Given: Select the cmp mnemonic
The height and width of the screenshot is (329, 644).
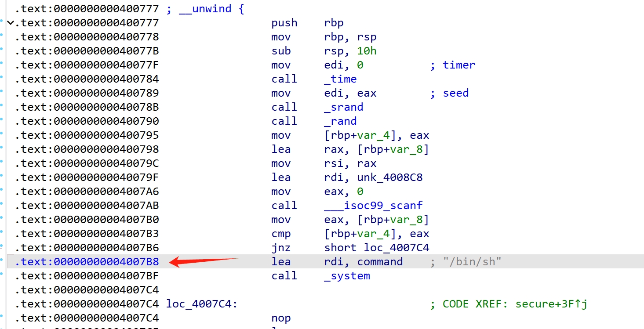Looking at the screenshot, I should [x=281, y=234].
